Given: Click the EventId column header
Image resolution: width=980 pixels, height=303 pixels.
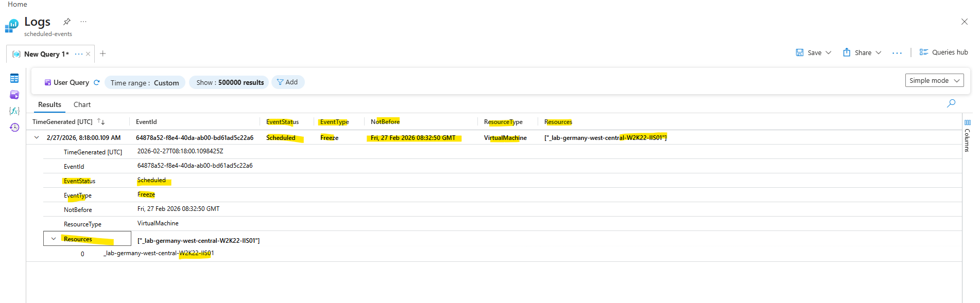Looking at the screenshot, I should (x=146, y=122).
